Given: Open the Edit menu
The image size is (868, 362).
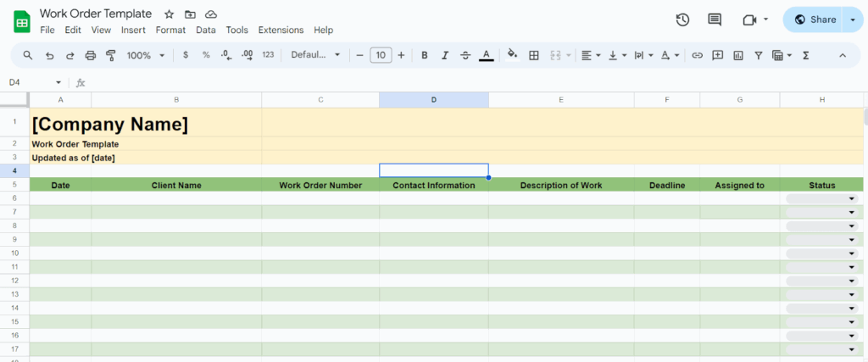Looking at the screenshot, I should [x=73, y=30].
